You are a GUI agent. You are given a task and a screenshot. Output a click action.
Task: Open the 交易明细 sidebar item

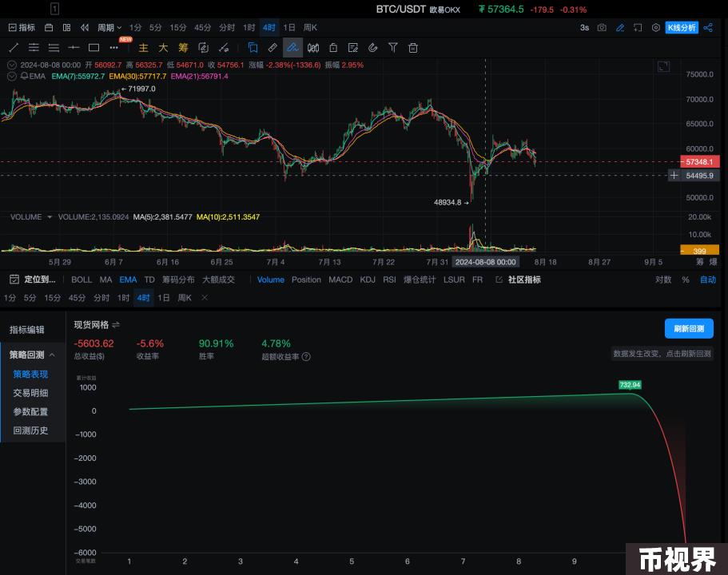coord(30,393)
